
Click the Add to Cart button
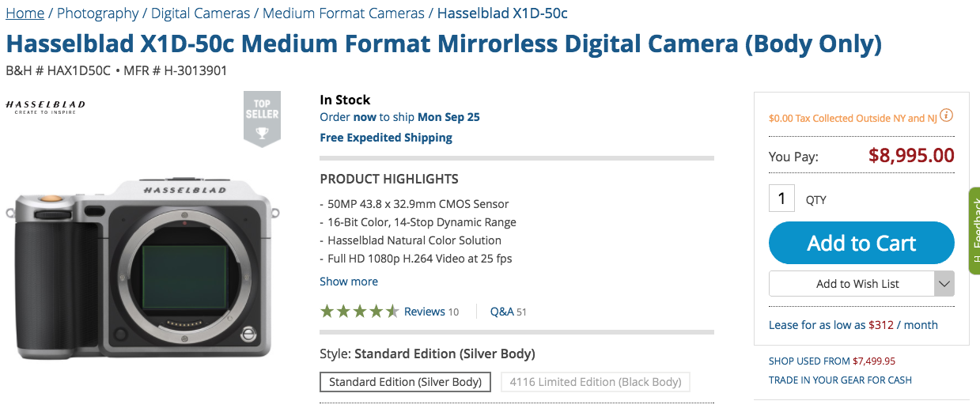(x=861, y=243)
